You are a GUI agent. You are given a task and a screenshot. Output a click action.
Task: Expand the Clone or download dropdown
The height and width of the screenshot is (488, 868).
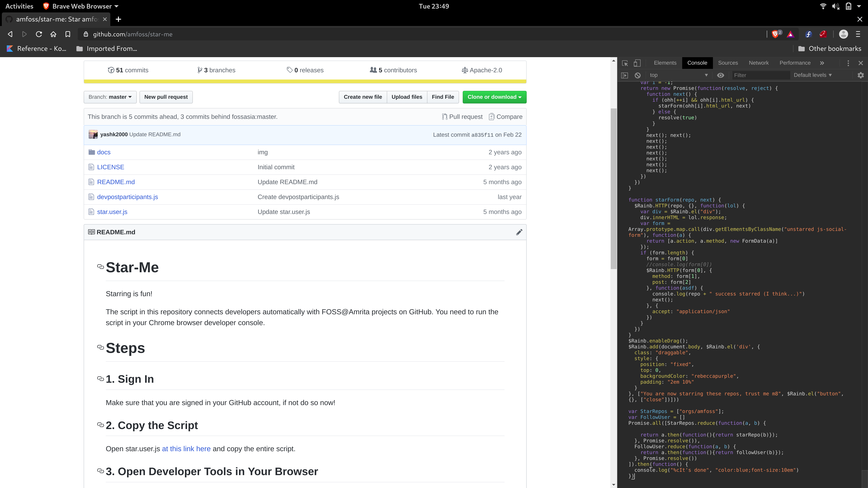494,97
